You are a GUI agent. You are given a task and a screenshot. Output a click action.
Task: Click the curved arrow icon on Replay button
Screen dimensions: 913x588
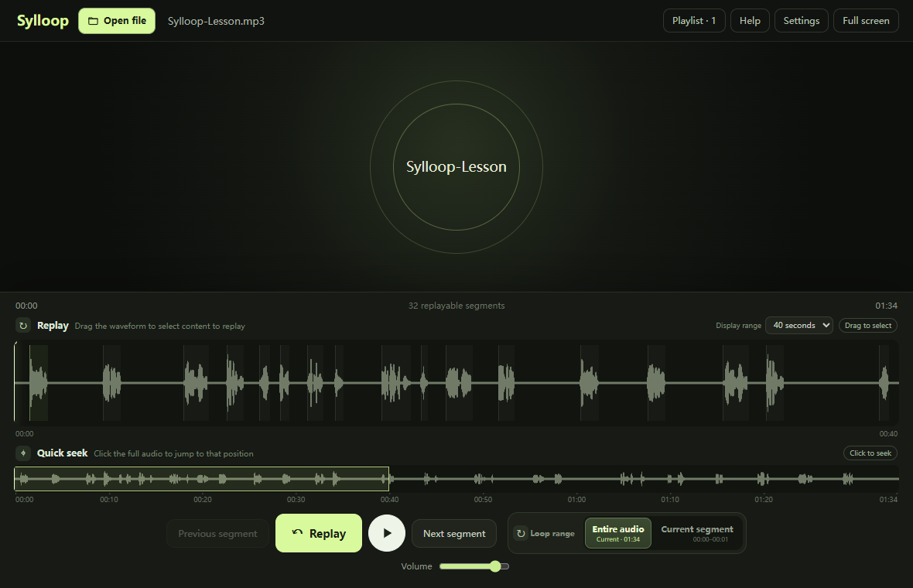[x=298, y=533]
